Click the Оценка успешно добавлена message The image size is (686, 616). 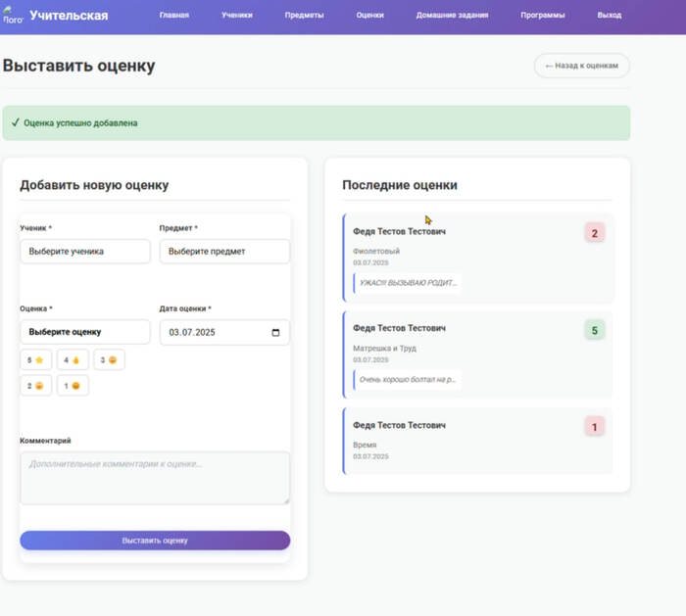pyautogui.click(x=317, y=122)
